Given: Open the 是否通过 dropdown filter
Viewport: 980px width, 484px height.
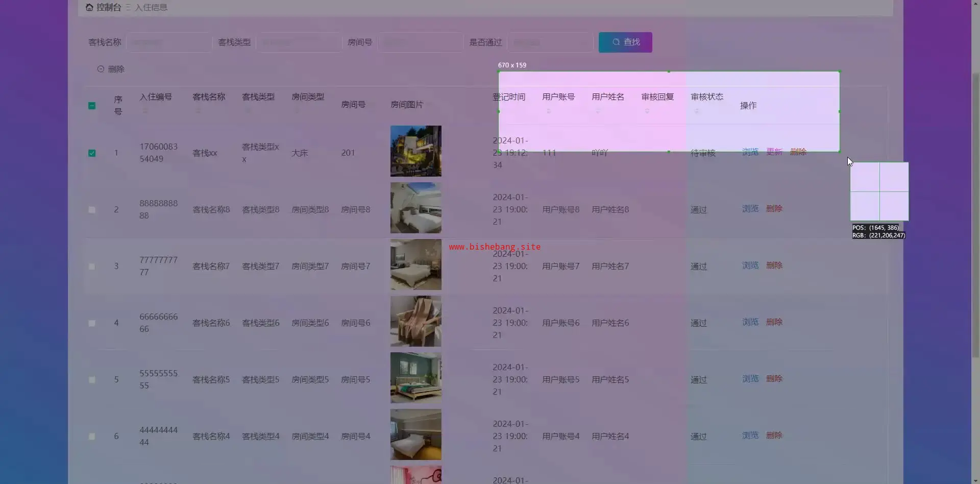Looking at the screenshot, I should click(x=550, y=42).
